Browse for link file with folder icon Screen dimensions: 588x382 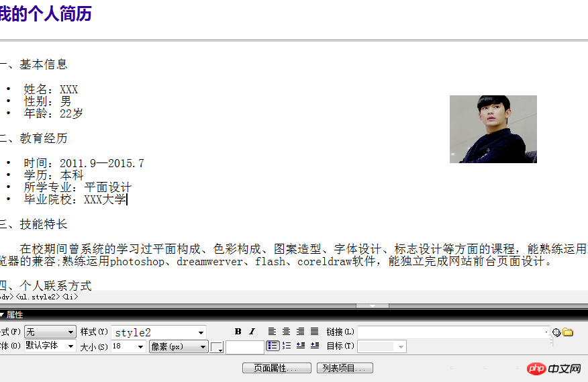568,332
